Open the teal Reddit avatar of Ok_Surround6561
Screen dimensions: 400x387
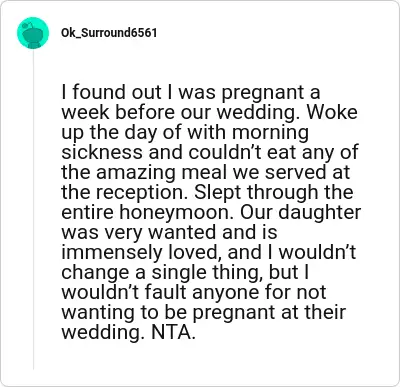33,33
